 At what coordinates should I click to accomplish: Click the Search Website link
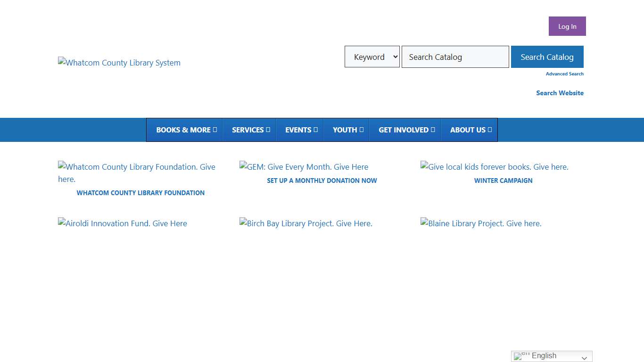pyautogui.click(x=560, y=93)
